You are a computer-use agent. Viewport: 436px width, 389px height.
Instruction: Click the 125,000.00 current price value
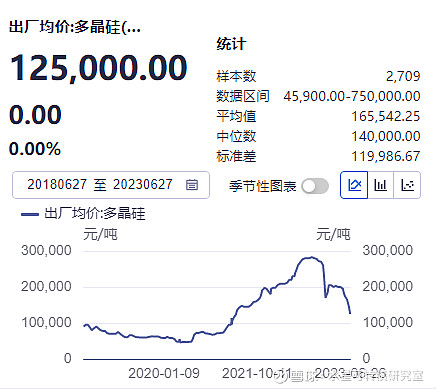pyautogui.click(x=99, y=68)
